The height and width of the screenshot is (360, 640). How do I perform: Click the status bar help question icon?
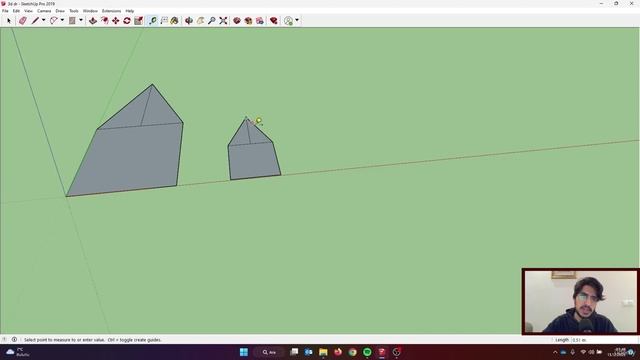point(4,340)
